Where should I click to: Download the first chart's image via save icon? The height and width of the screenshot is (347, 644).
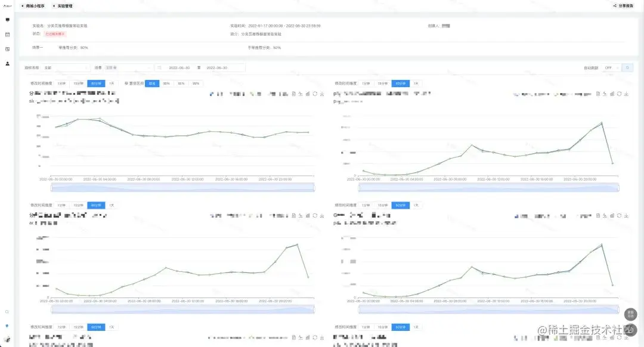coord(322,94)
